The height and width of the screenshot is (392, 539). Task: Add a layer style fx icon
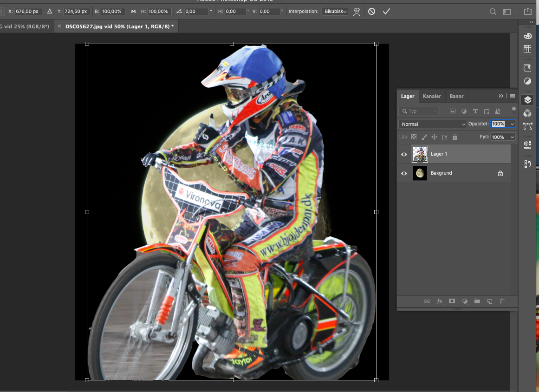pos(440,301)
